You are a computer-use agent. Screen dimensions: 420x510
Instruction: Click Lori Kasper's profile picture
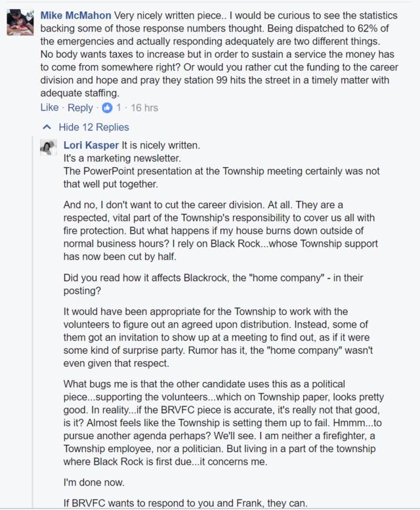tap(49, 148)
